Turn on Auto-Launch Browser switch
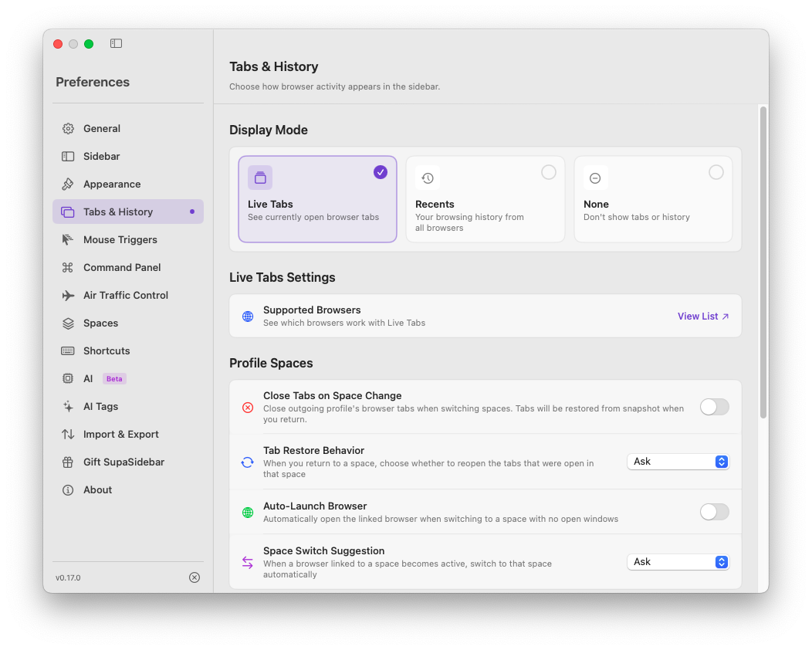Image resolution: width=812 pixels, height=650 pixels. (714, 512)
